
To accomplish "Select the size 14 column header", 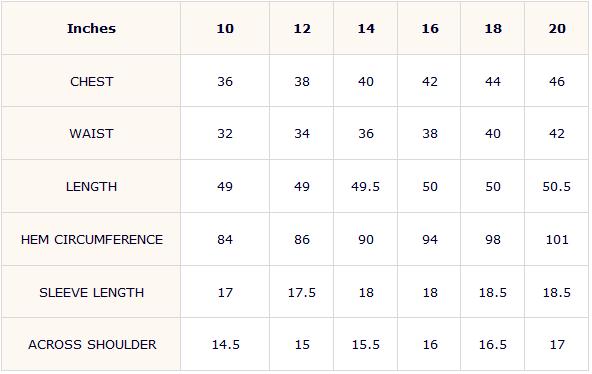I will point(366,29).
